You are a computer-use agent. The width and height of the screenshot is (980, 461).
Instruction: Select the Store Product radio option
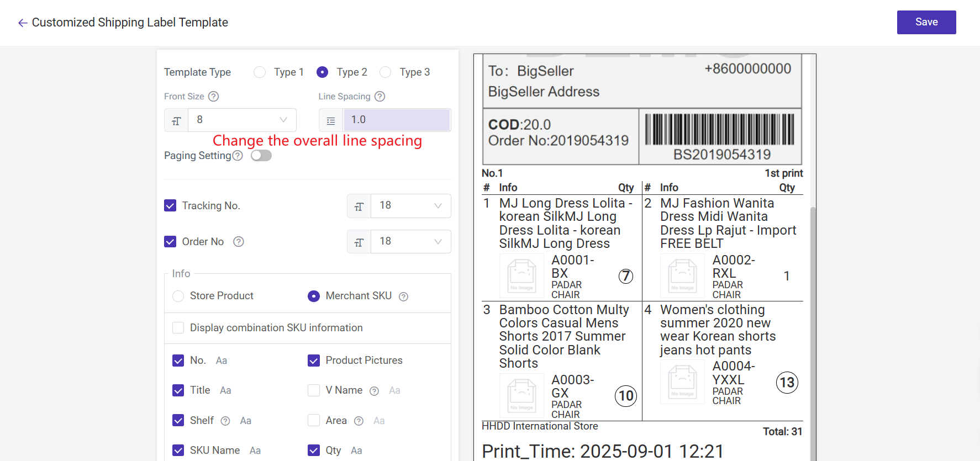click(178, 296)
